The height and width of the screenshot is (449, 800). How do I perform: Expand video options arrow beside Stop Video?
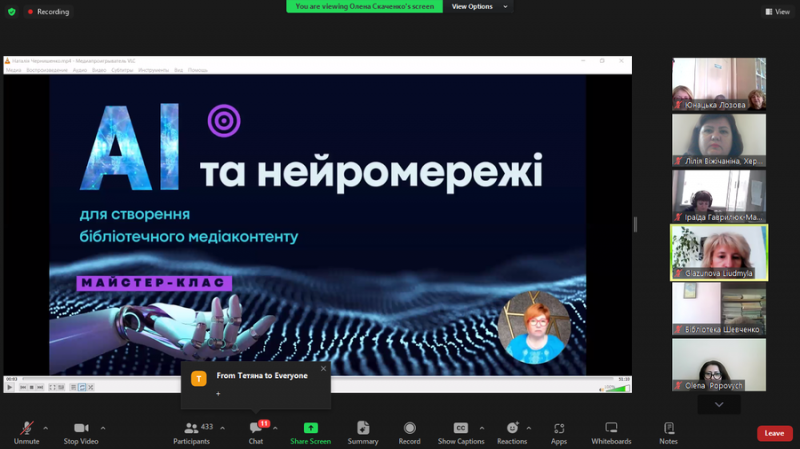pos(103,428)
